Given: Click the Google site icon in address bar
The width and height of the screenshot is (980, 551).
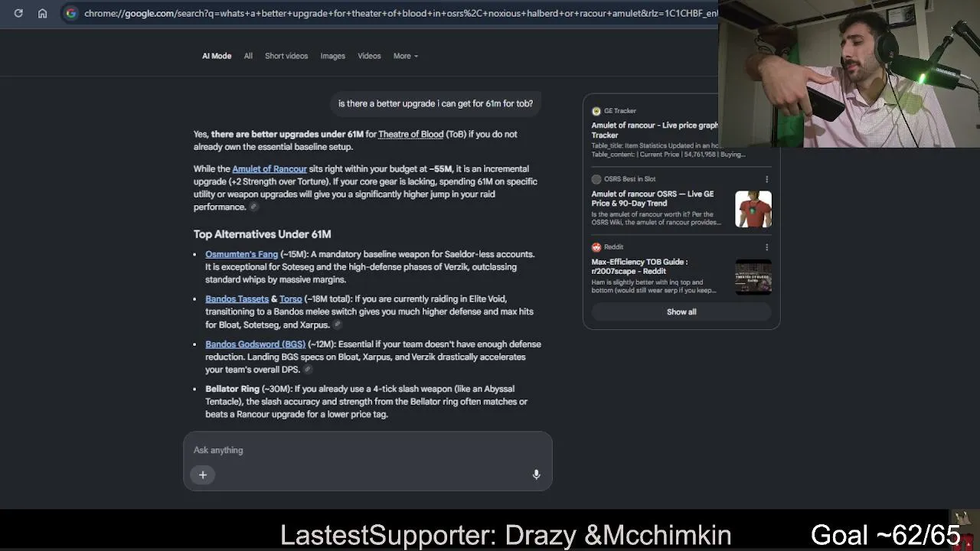Looking at the screenshot, I should pos(70,13).
